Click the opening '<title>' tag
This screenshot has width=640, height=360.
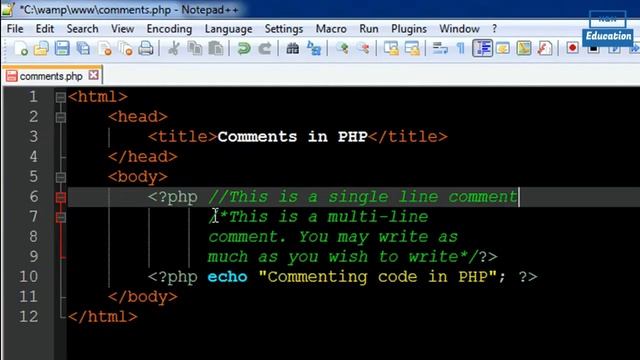pos(182,137)
